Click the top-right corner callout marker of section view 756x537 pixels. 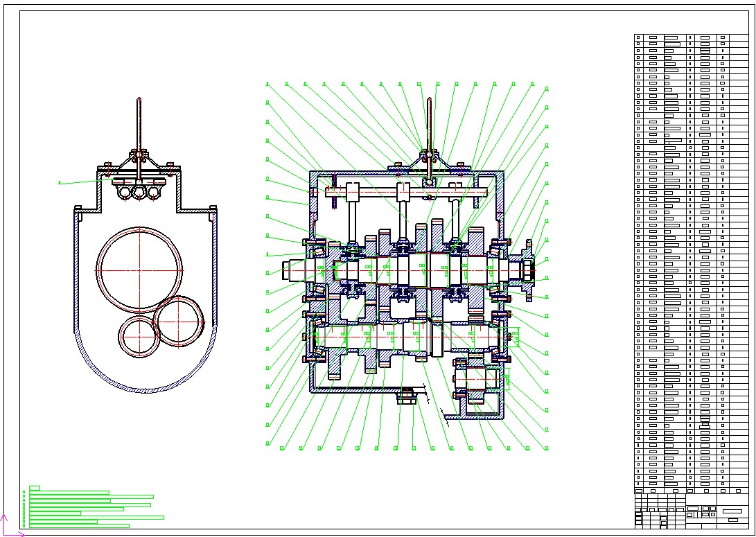pyautogui.click(x=547, y=89)
